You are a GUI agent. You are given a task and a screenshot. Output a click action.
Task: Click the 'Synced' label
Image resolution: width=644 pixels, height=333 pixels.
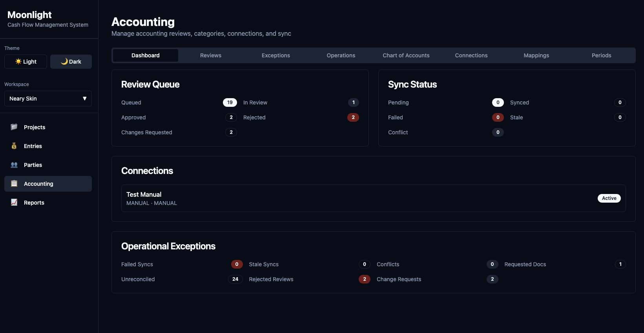(x=520, y=102)
